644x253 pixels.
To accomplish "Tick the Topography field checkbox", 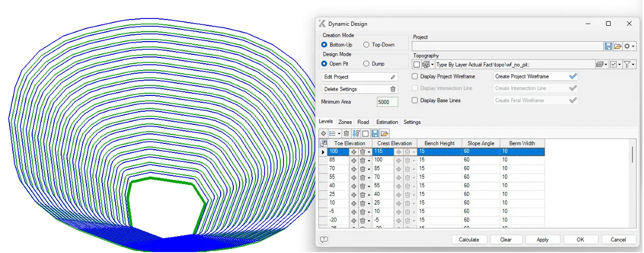I will pyautogui.click(x=416, y=64).
